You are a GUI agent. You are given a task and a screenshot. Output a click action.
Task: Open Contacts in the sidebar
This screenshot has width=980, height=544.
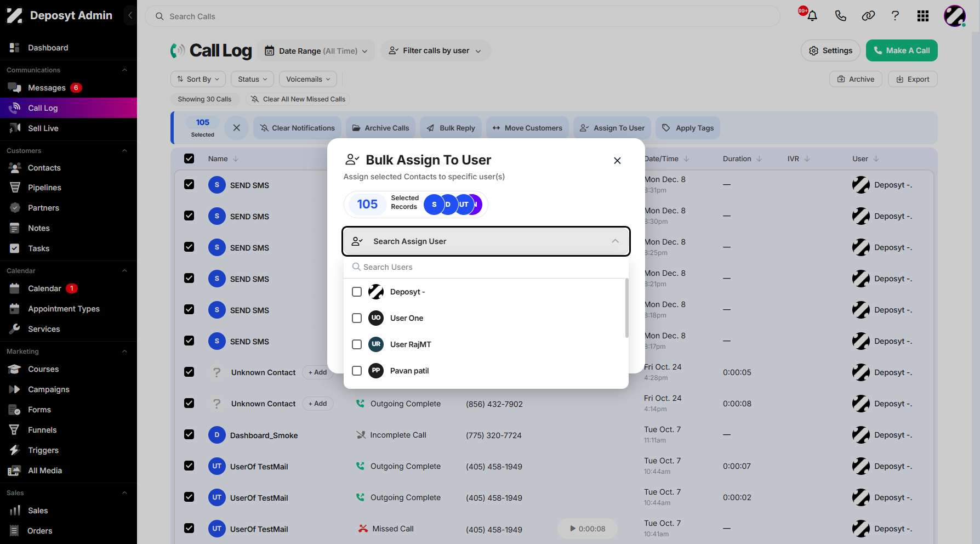pyautogui.click(x=69, y=168)
